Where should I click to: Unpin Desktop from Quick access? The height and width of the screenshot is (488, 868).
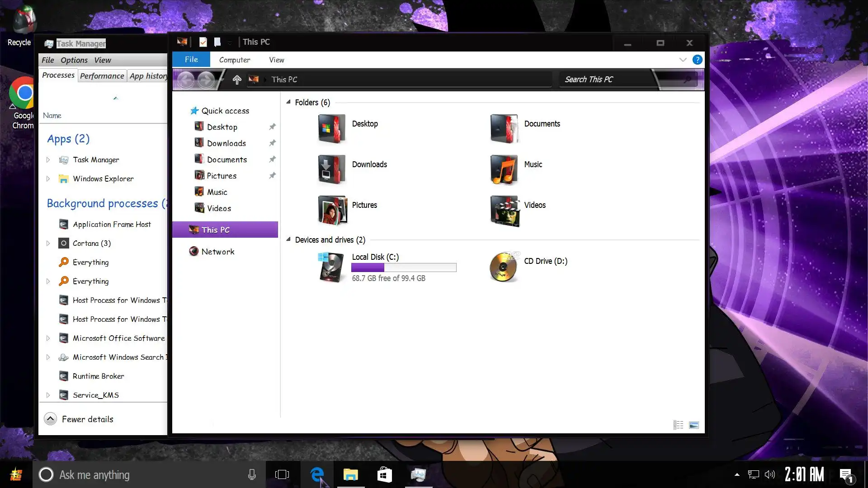272,127
